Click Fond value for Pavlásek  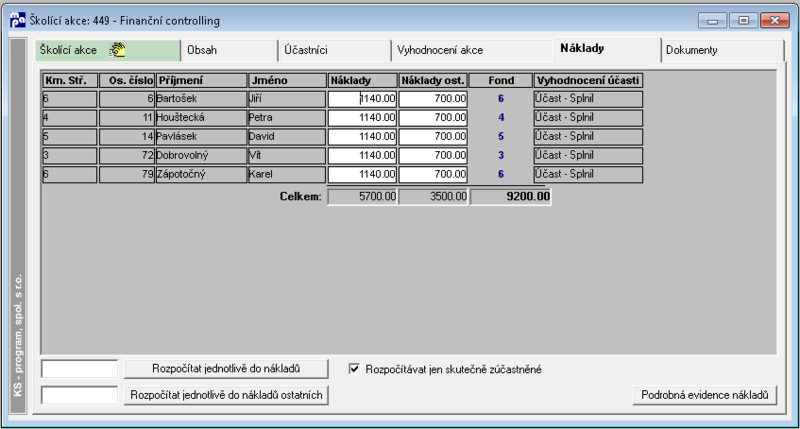click(501, 137)
